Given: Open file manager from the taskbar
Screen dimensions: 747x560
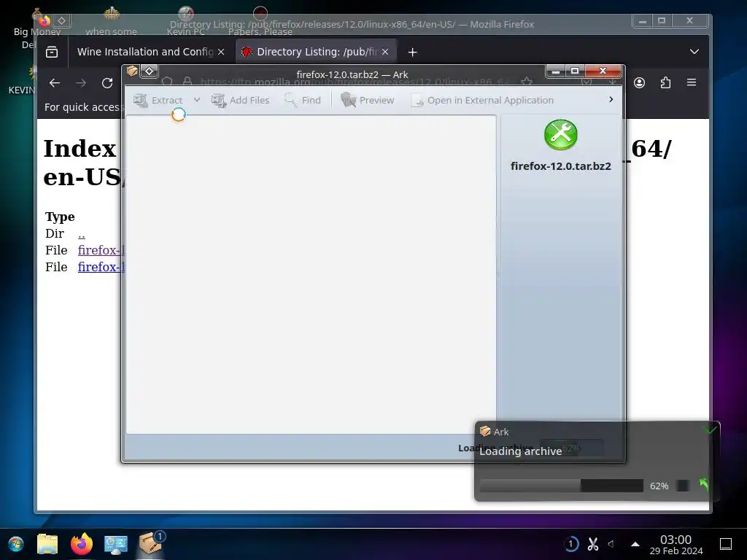Looking at the screenshot, I should tap(47, 544).
